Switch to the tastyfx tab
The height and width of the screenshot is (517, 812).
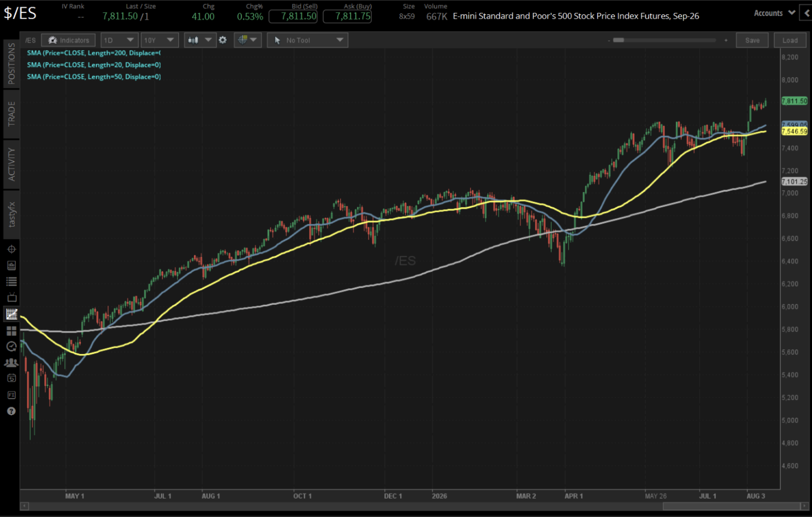click(x=11, y=215)
